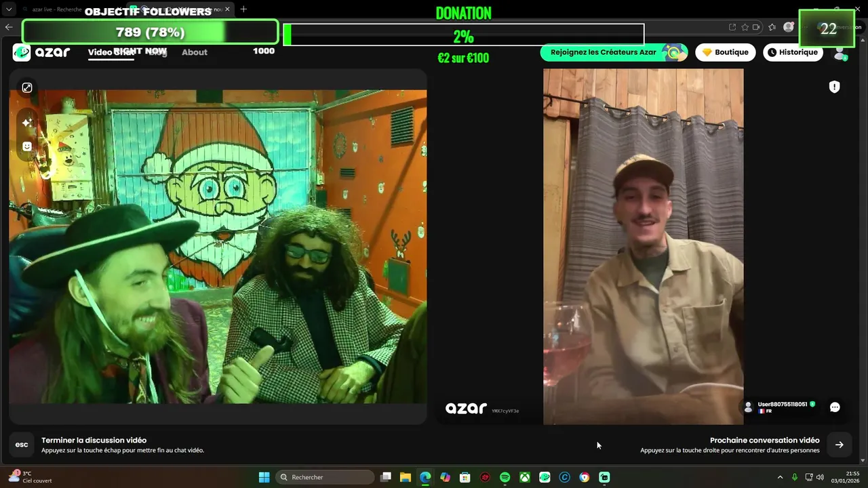868x488 pixels.
Task: Expand the system tray hidden icons chevron
Action: pos(780,477)
